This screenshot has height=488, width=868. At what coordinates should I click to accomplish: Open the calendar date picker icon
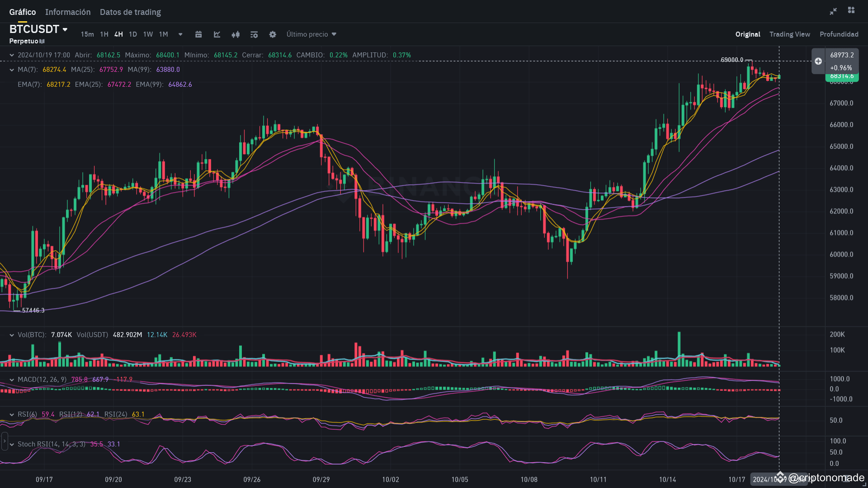[x=198, y=34]
